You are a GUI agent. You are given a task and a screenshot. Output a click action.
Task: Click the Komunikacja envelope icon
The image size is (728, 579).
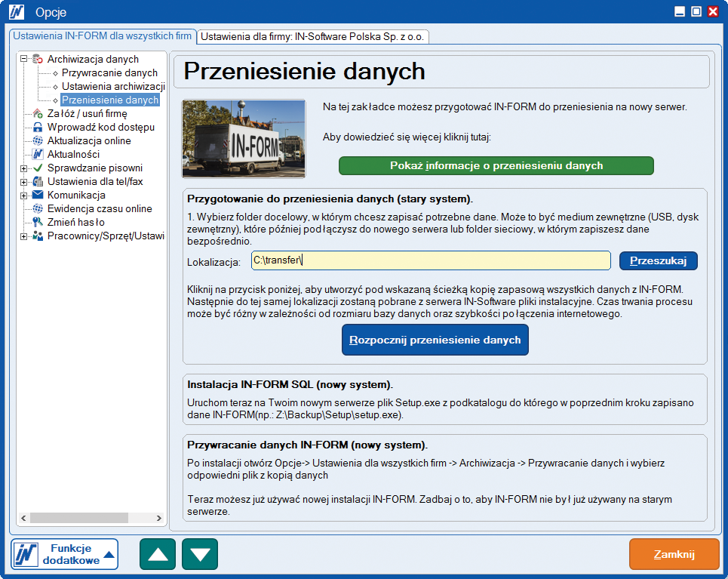coord(38,195)
